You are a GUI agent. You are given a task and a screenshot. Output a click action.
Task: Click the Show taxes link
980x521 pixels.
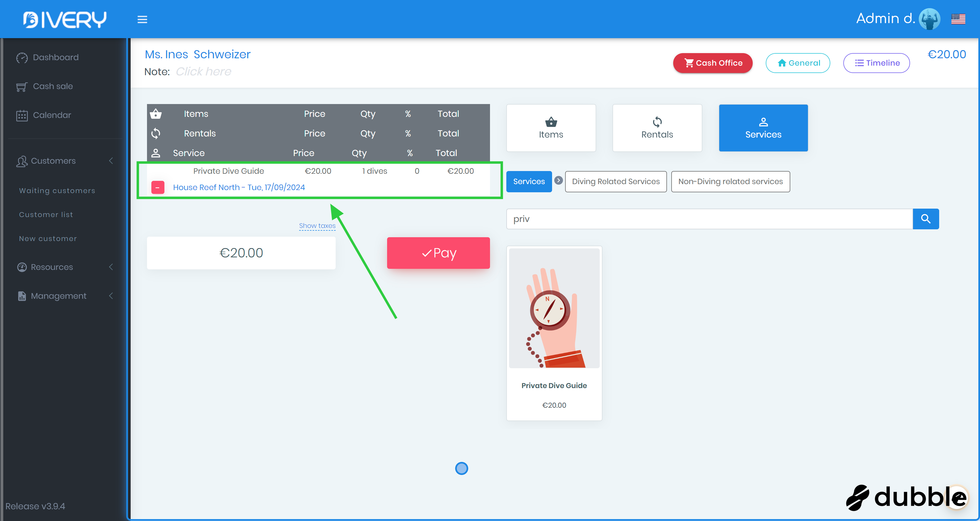tap(317, 226)
